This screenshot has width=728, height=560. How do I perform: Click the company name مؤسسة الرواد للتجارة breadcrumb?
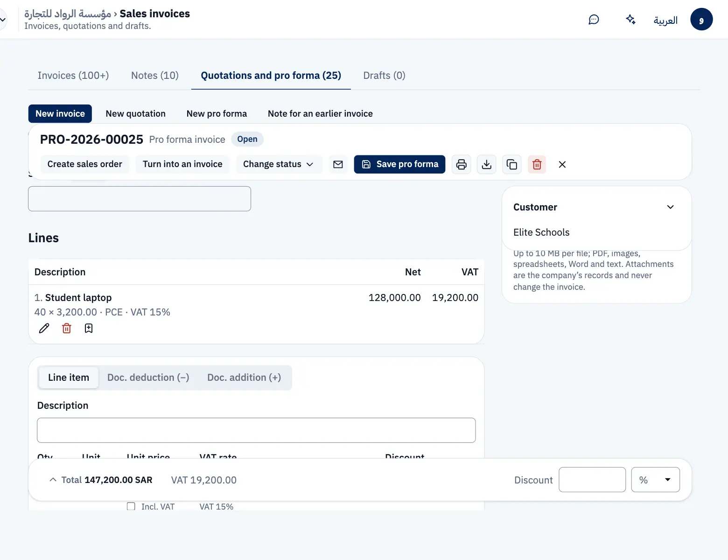pyautogui.click(x=68, y=14)
